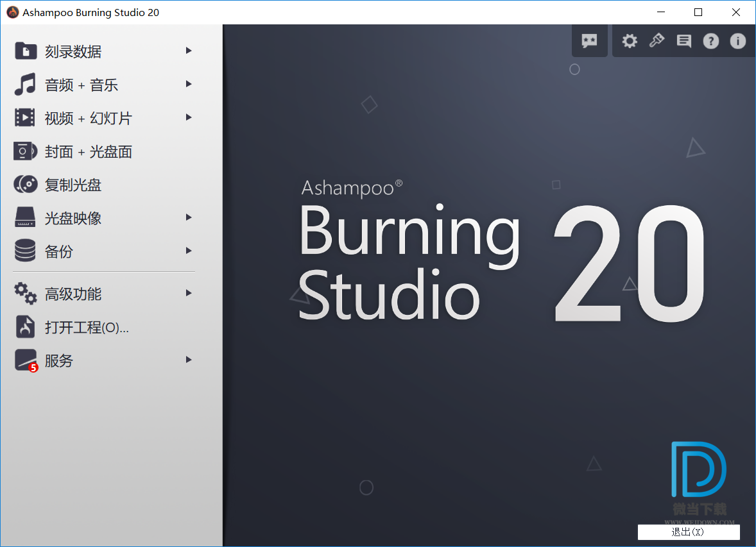This screenshot has height=547, width=756.
Task: Open help via question mark icon
Action: [x=710, y=41]
